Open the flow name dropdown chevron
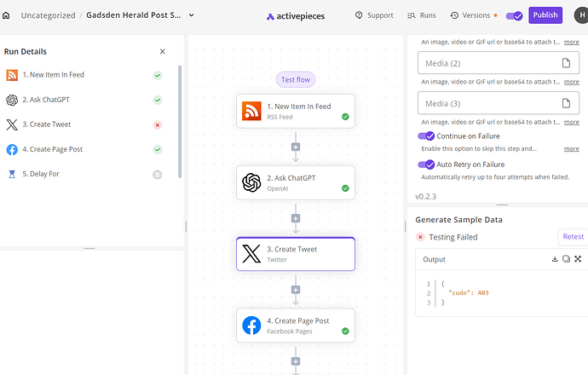The width and height of the screenshot is (588, 375). 191,15
